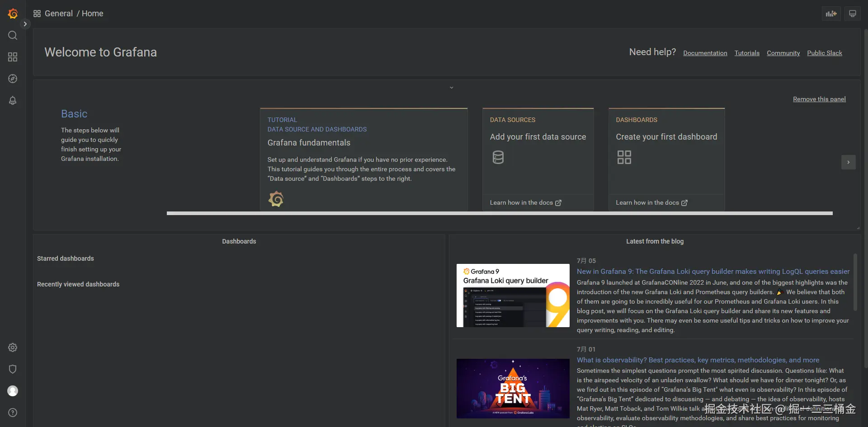Open the user profile avatar
The image size is (868, 427).
(x=13, y=391)
